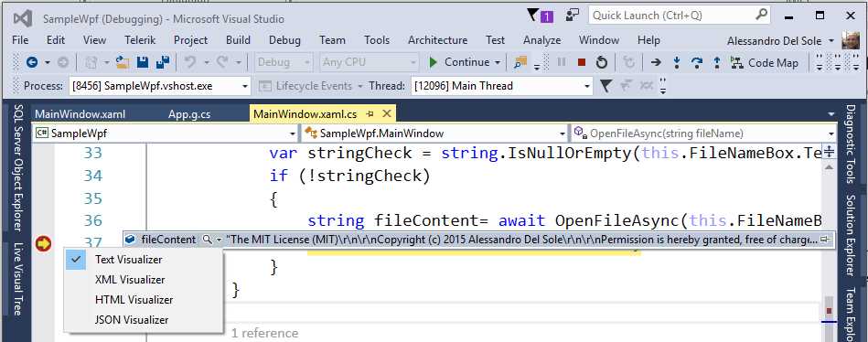The height and width of the screenshot is (342, 868).
Task: Switch to the MainWindow.xaml tab
Action: pyautogui.click(x=80, y=114)
